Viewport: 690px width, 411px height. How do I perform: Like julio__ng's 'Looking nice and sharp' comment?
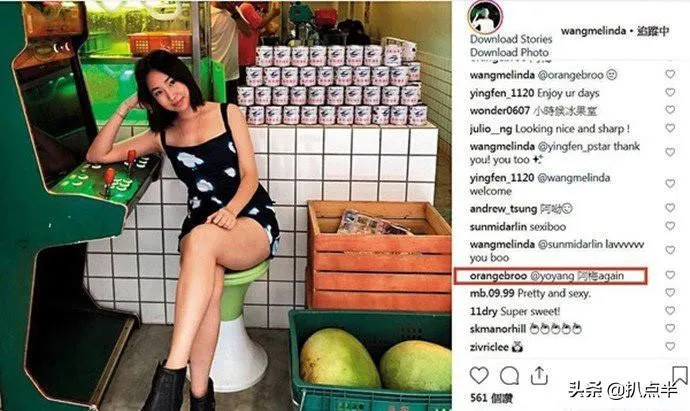click(x=670, y=128)
